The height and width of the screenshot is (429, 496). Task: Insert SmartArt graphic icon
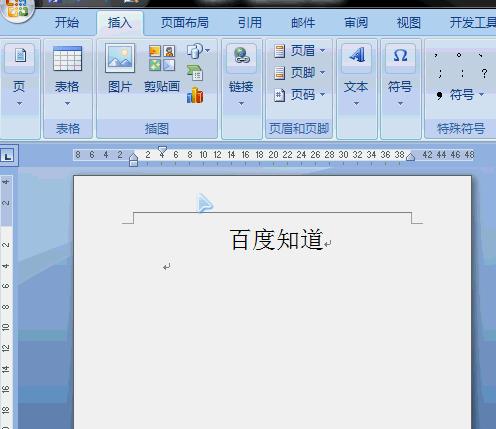[x=195, y=73]
